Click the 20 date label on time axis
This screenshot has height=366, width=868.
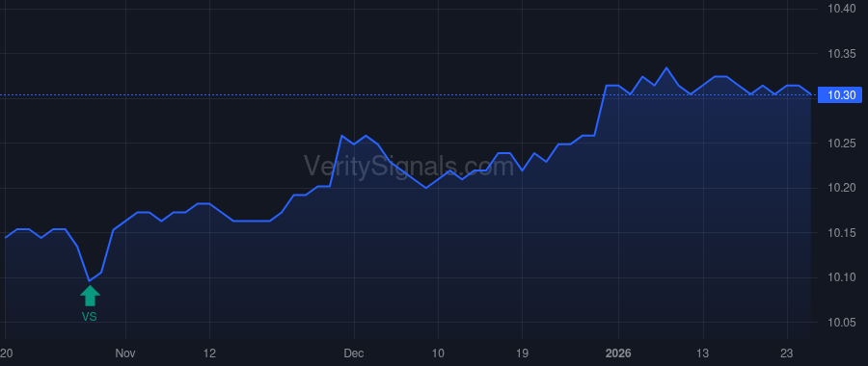[7, 353]
